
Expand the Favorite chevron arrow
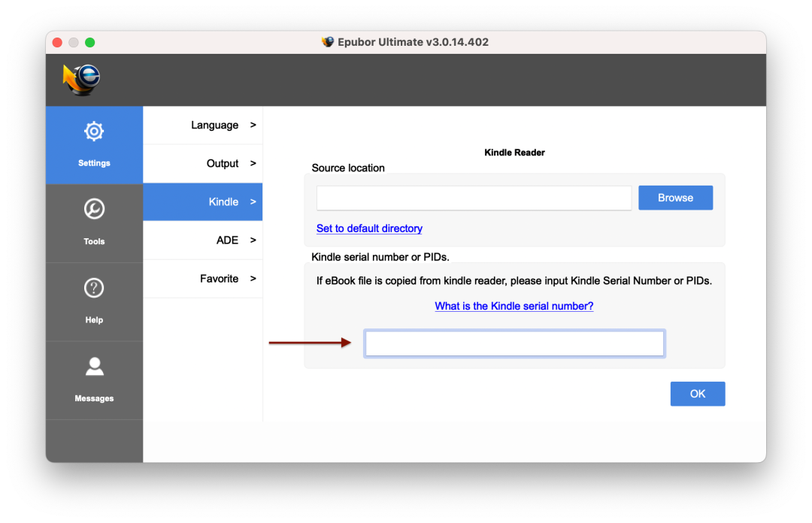[253, 278]
